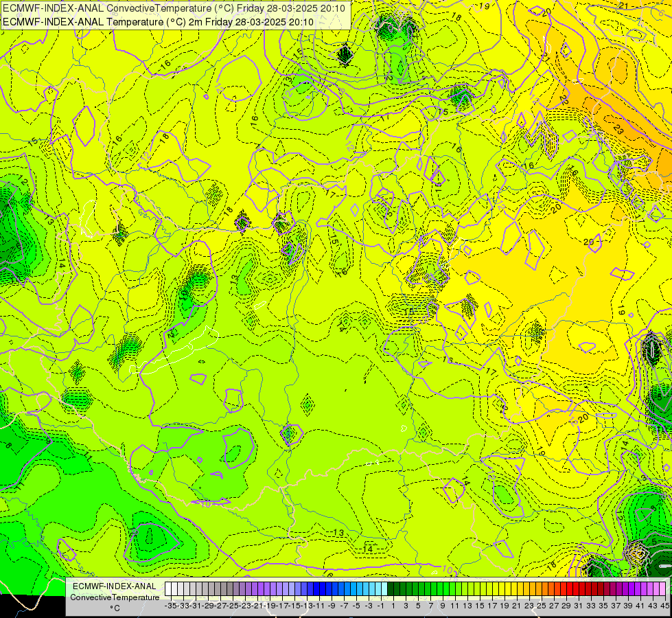The width and height of the screenshot is (672, 618).
Task: Select the 45 value on the legend scale
Action: 664,606
